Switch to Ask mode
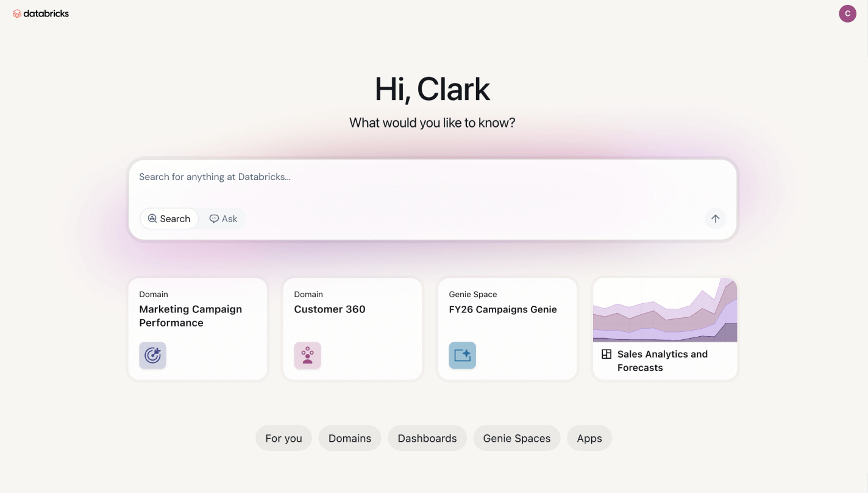Screen dimensions: 868x493 tap(223, 218)
